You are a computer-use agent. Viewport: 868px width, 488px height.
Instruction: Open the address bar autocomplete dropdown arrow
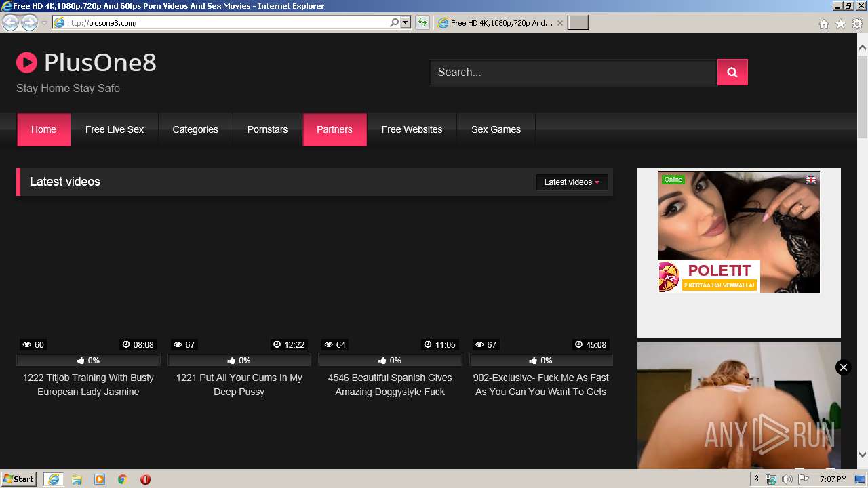pos(406,22)
